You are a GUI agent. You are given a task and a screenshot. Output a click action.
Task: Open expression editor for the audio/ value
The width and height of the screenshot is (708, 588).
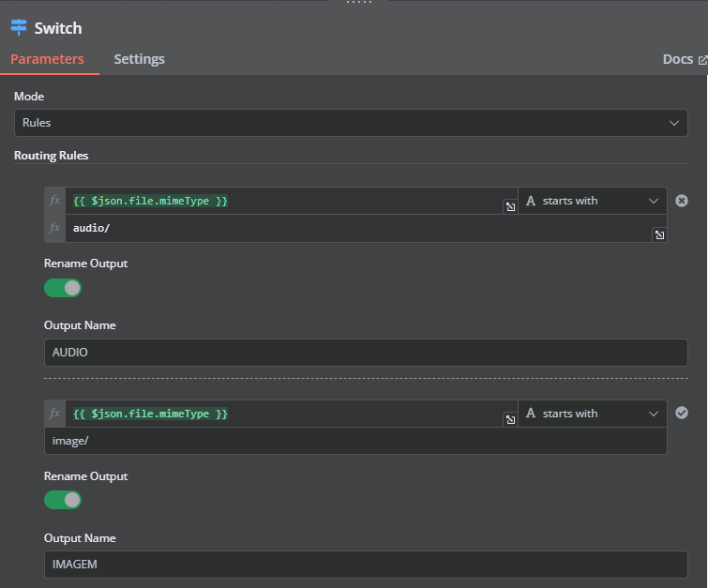(659, 235)
